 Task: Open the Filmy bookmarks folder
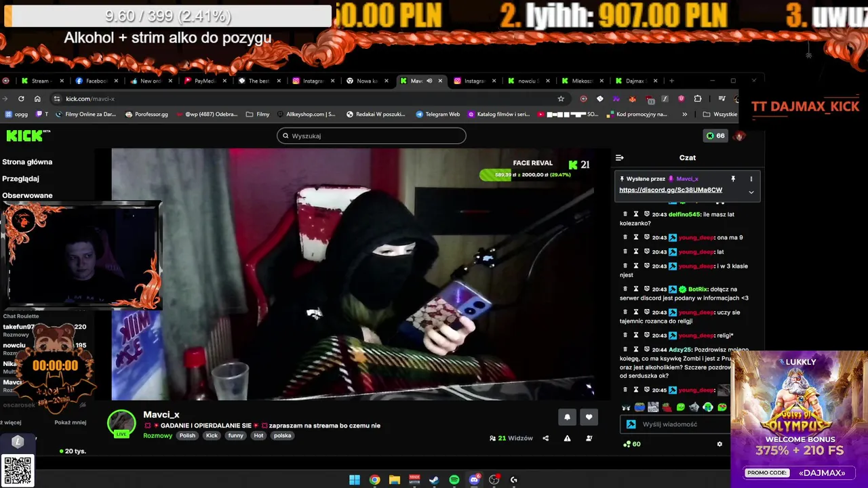pyautogui.click(x=257, y=114)
